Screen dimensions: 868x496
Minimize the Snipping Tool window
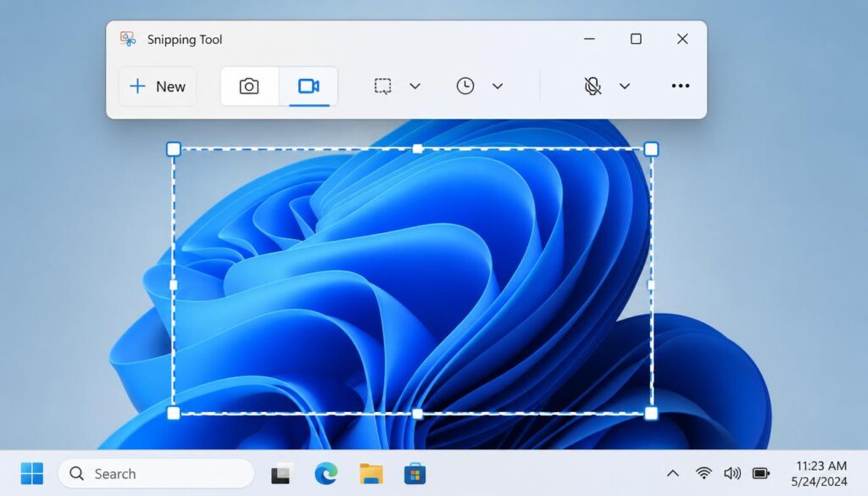click(x=590, y=39)
